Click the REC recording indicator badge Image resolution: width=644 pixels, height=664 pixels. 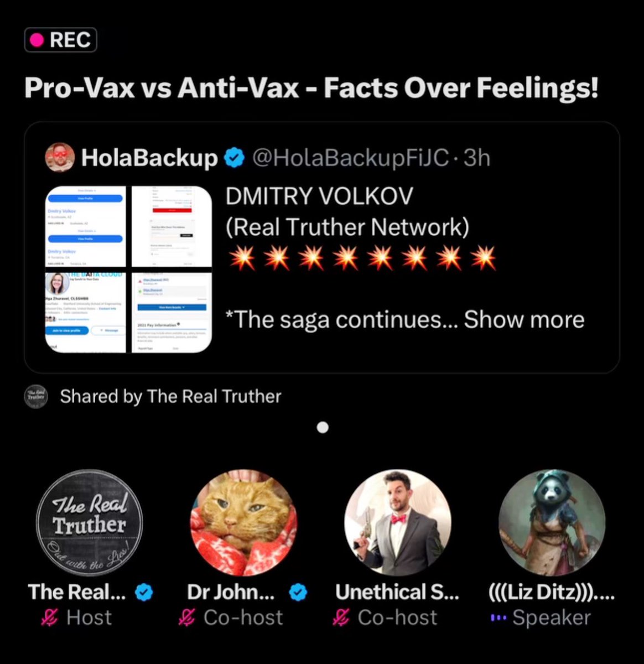[x=61, y=40]
